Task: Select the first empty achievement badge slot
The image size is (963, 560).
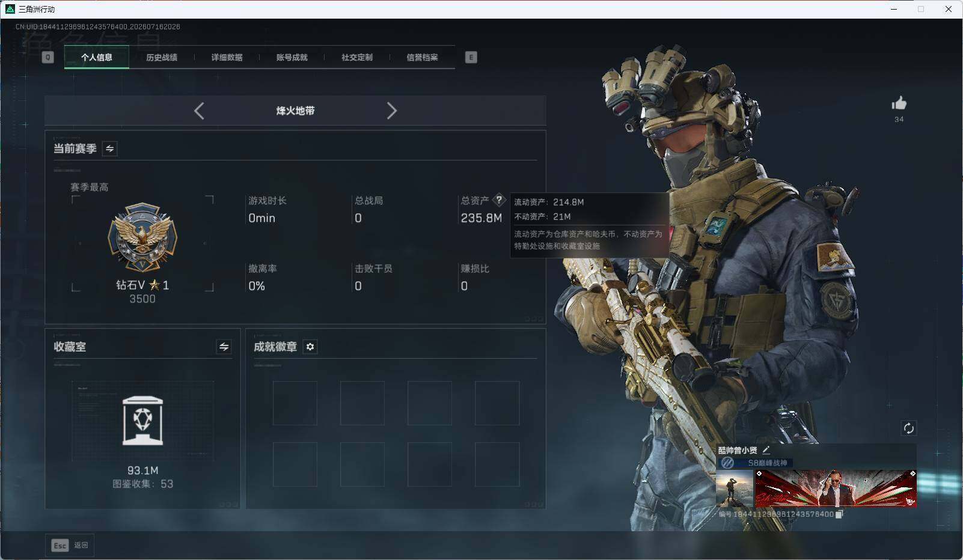Action: [295, 403]
